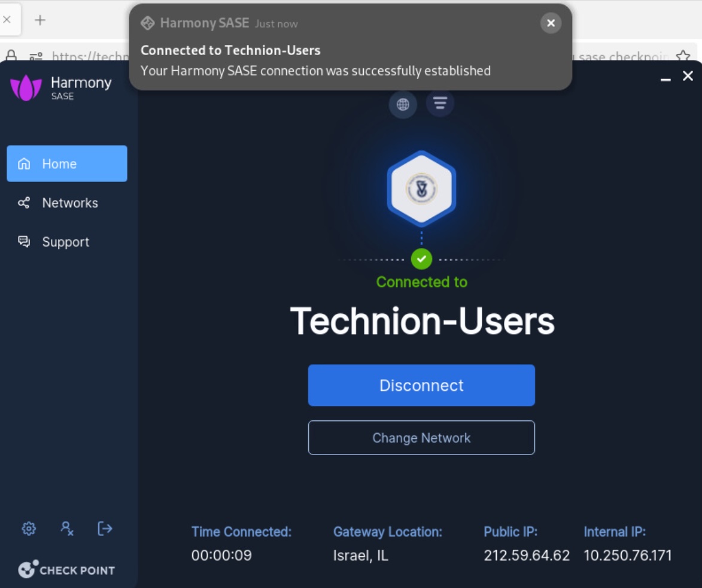Click the Harmony SASE lotus logo
702x588 pixels.
tap(26, 87)
